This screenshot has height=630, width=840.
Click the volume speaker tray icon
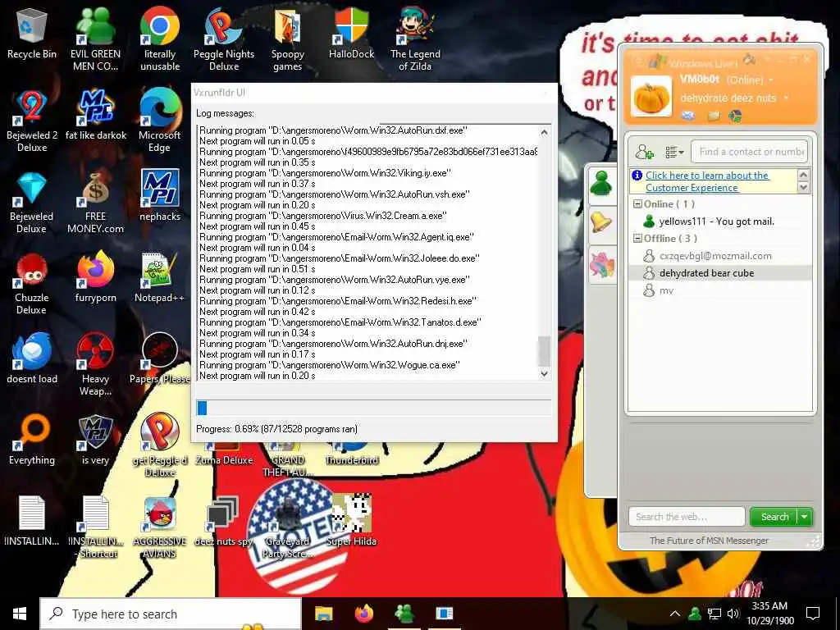pos(733,614)
